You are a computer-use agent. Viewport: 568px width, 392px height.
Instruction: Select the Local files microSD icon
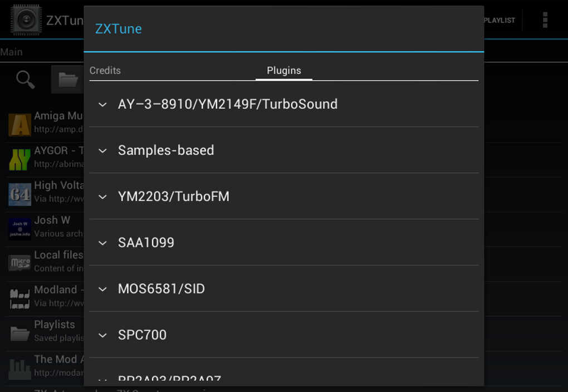[19, 263]
